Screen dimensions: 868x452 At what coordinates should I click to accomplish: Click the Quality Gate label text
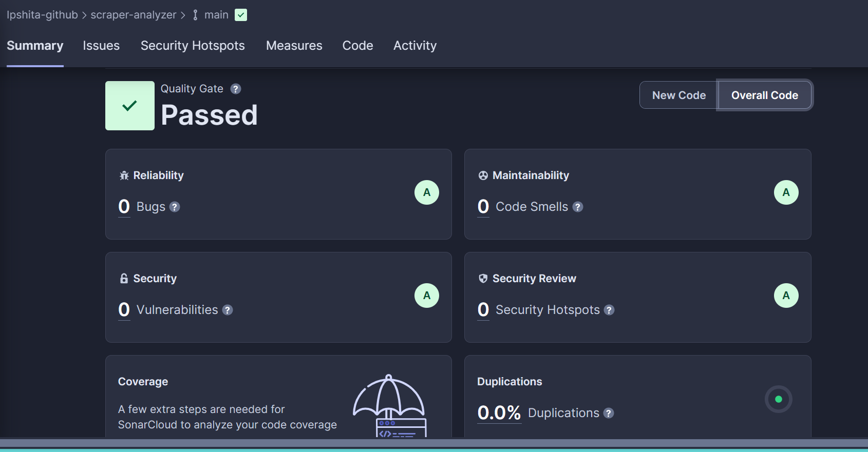192,89
